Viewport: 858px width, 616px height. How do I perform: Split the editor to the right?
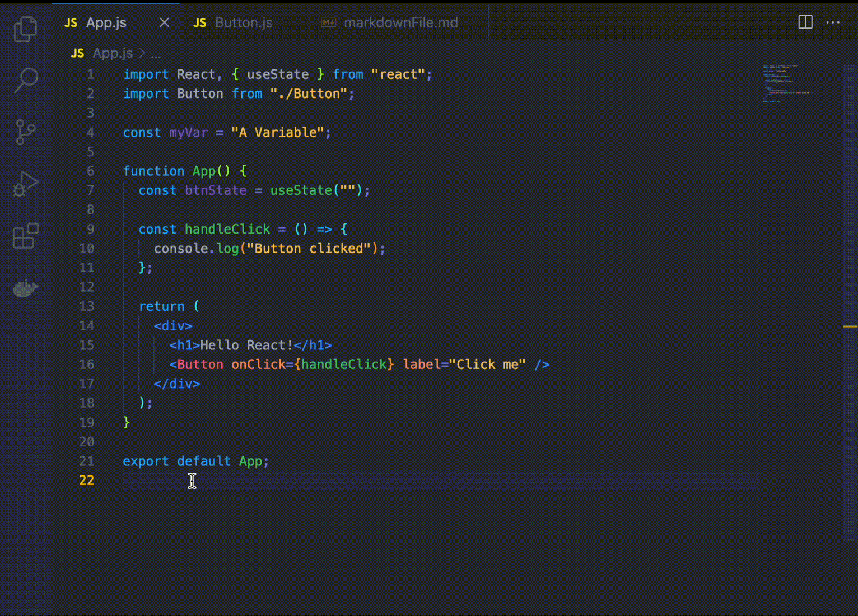[805, 22]
